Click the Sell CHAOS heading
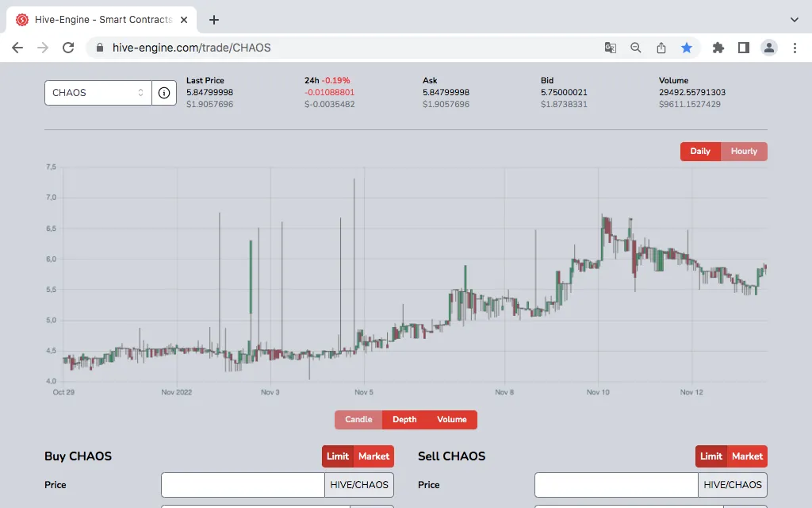The image size is (812, 508). (451, 456)
